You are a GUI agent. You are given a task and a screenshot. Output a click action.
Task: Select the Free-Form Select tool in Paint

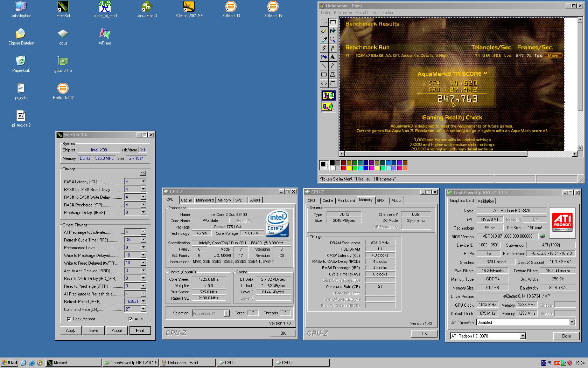[324, 22]
